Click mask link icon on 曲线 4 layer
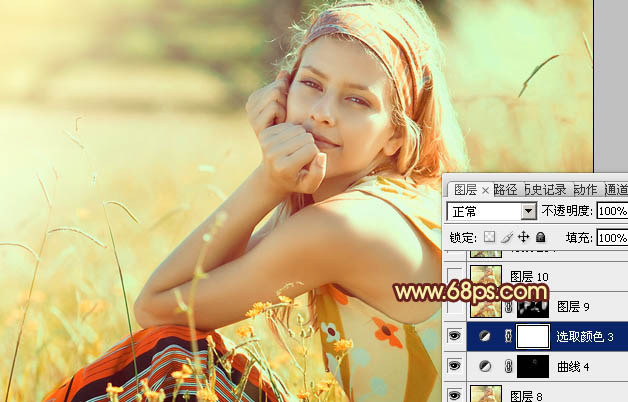The image size is (628, 402). pos(508,366)
